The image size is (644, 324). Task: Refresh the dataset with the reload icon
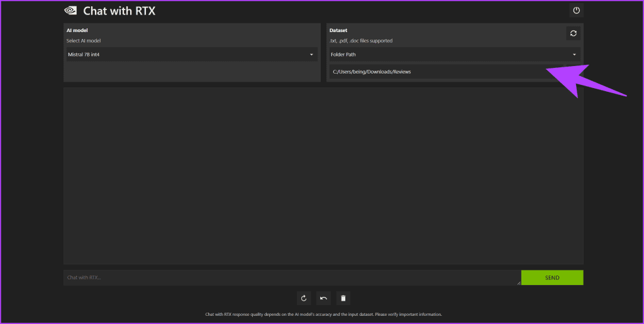574,33
